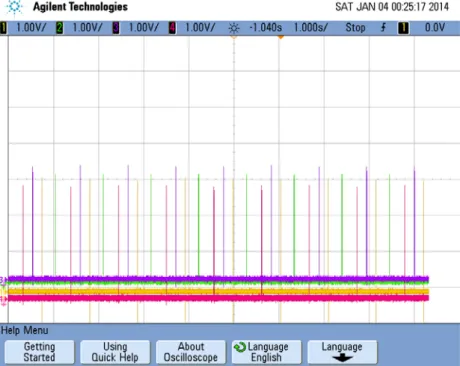Click the Agilent Technologies starburst logo
Image resolution: width=460 pixels, height=366 pixels.
coord(14,7)
